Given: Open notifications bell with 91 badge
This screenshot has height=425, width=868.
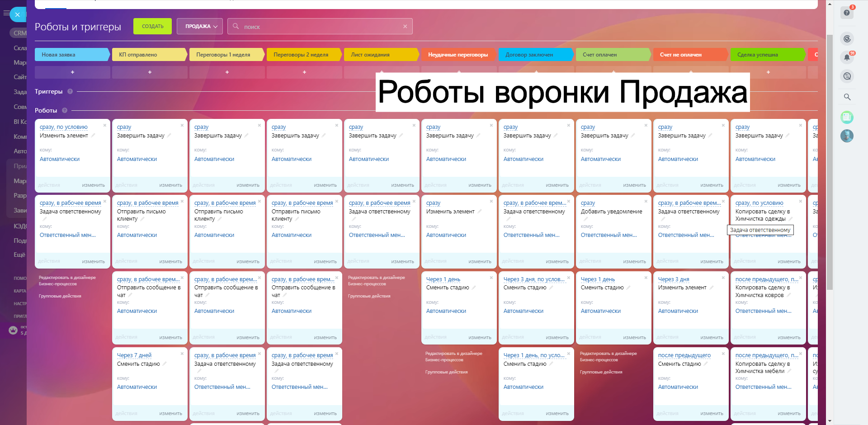Looking at the screenshot, I should [x=847, y=57].
